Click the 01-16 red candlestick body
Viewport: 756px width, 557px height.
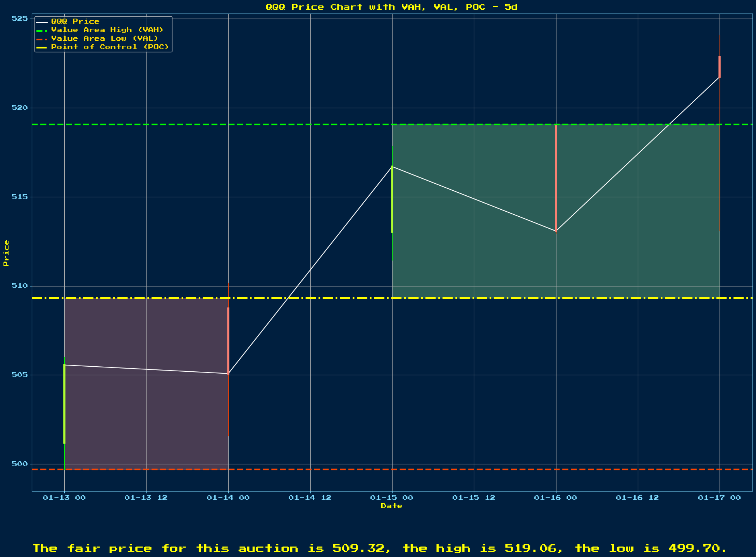(556, 178)
